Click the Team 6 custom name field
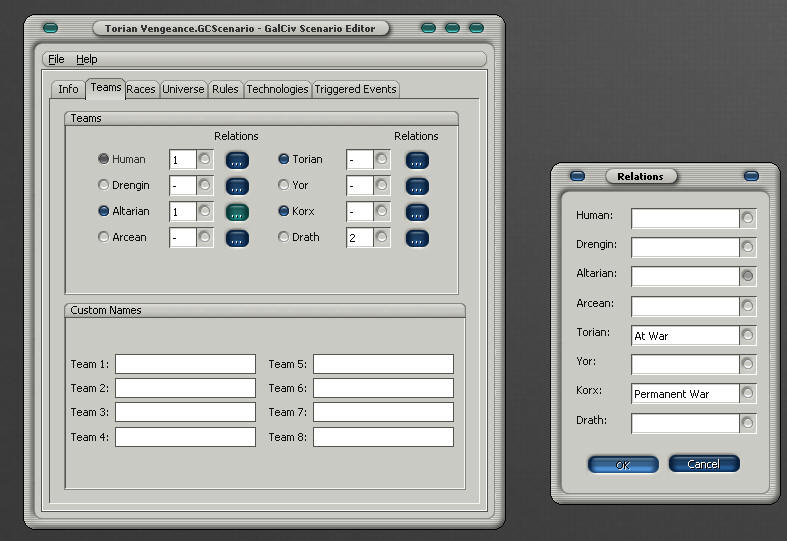 [x=383, y=388]
